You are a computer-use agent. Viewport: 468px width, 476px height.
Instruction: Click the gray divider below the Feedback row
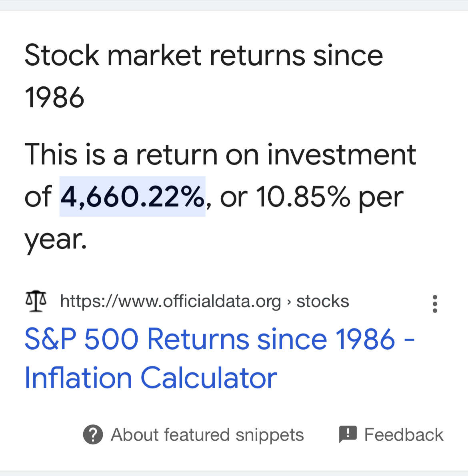(x=234, y=473)
